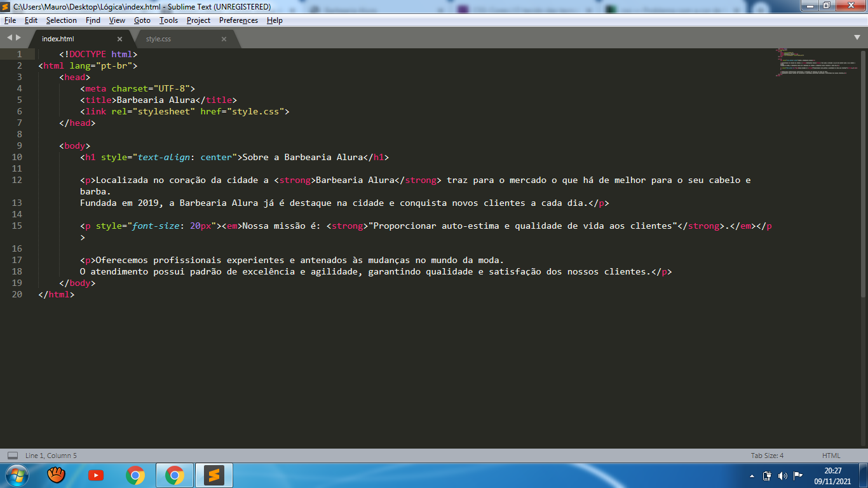Click the Sublime Text taskbar icon
This screenshot has height=488, width=868.
pos(214,475)
